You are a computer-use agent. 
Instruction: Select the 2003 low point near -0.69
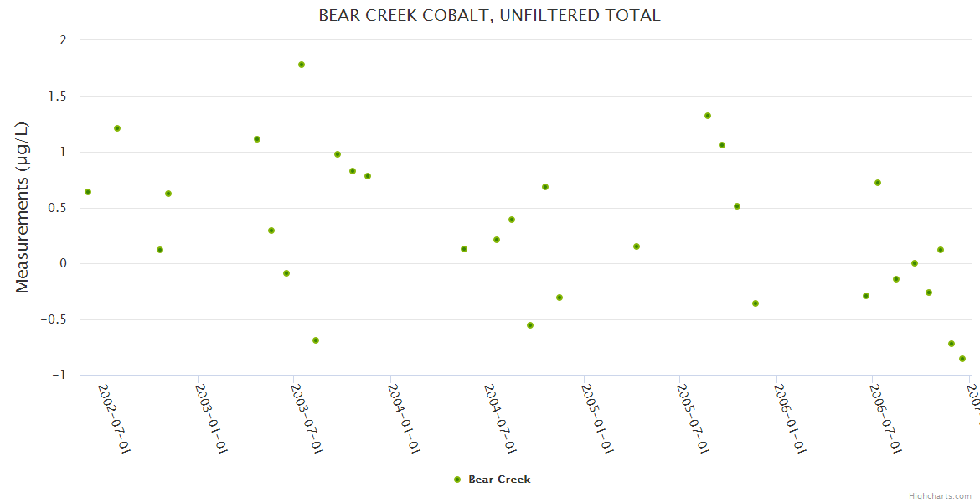[x=316, y=340]
